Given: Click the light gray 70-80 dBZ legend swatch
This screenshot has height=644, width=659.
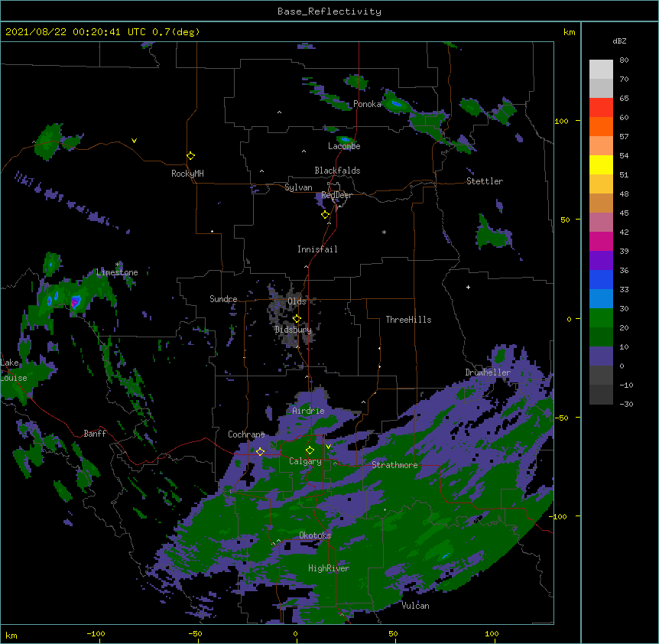Looking at the screenshot, I should click(601, 69).
